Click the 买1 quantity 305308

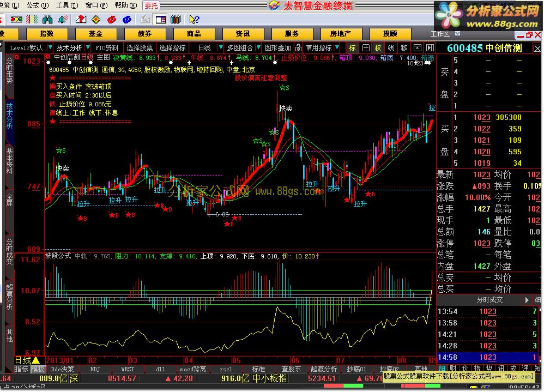[x=509, y=118]
